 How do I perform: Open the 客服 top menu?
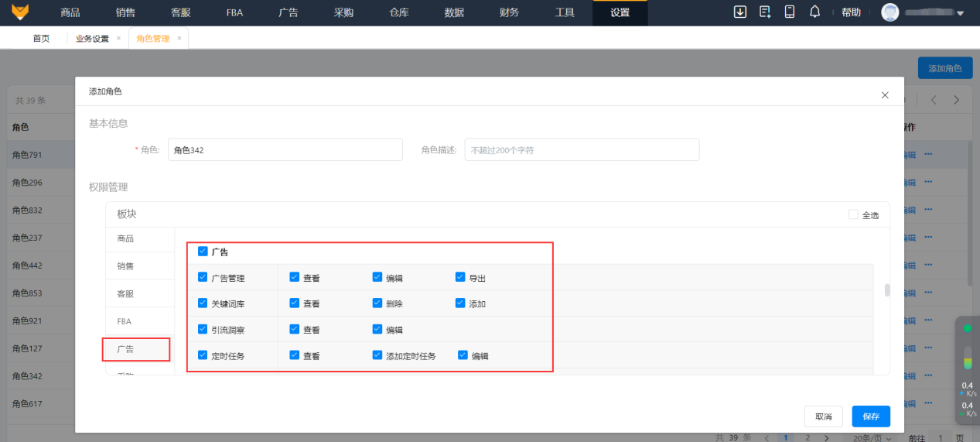pyautogui.click(x=180, y=12)
